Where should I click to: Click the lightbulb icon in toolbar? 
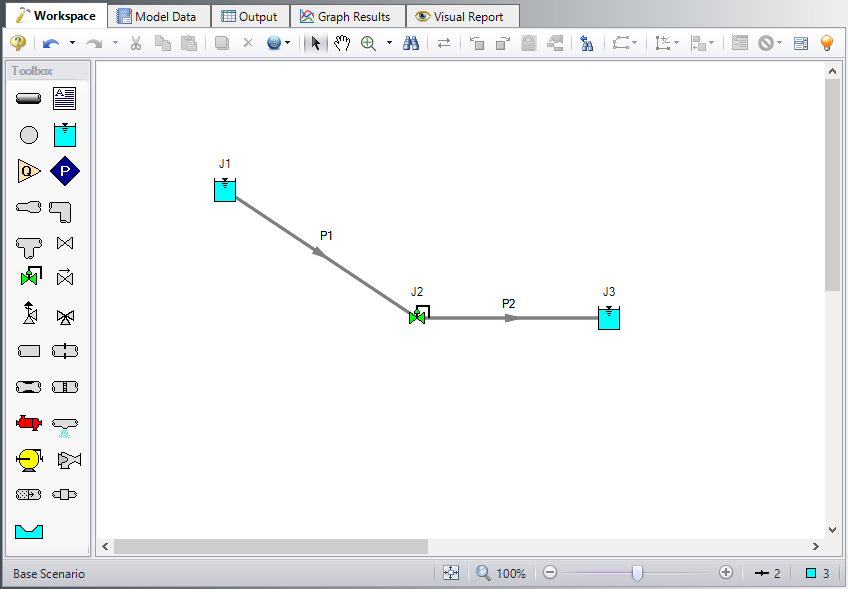point(827,43)
